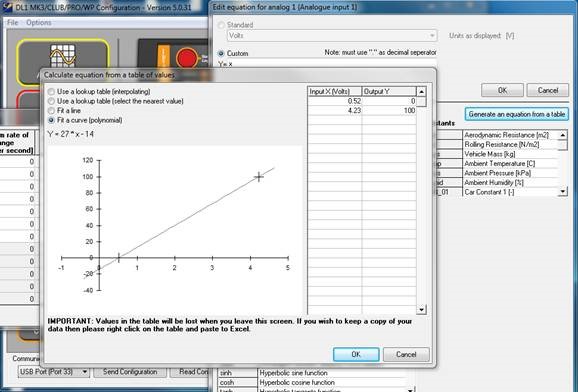
Task: Select 'Use a lookup table (interpolating)' option
Action: tap(51, 91)
